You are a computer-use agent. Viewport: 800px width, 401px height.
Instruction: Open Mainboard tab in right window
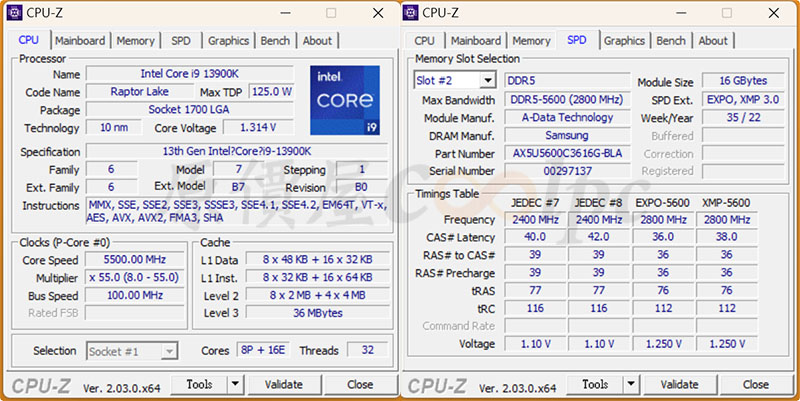click(476, 41)
